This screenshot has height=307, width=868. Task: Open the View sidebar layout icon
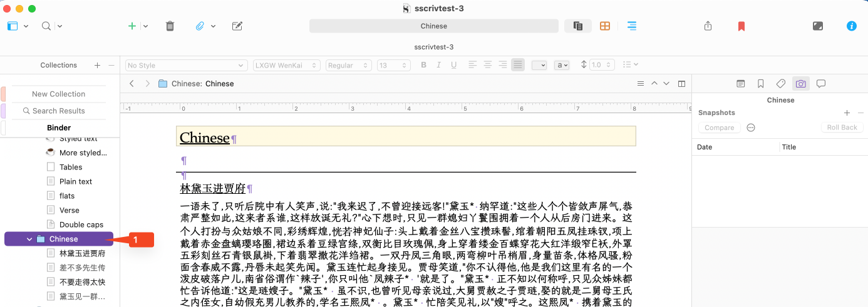coord(13,26)
